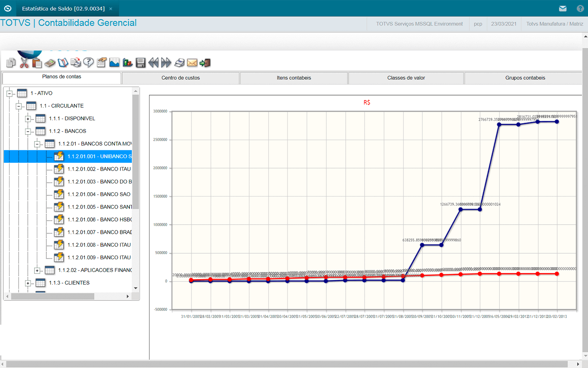
Task: Expand the 1.1.1 - DISPONIVEL node
Action: (28, 119)
